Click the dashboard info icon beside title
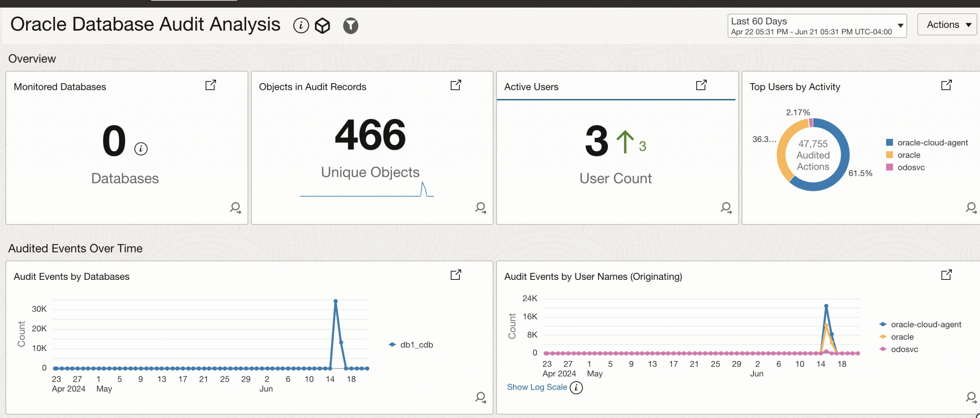Viewport: 980px width, 418px height. pyautogui.click(x=301, y=26)
